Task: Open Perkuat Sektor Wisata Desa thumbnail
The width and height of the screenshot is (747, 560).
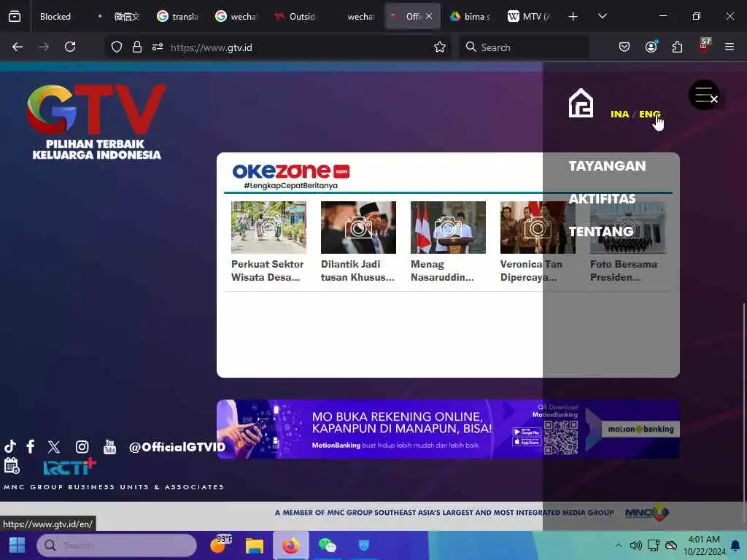Action: pyautogui.click(x=268, y=227)
